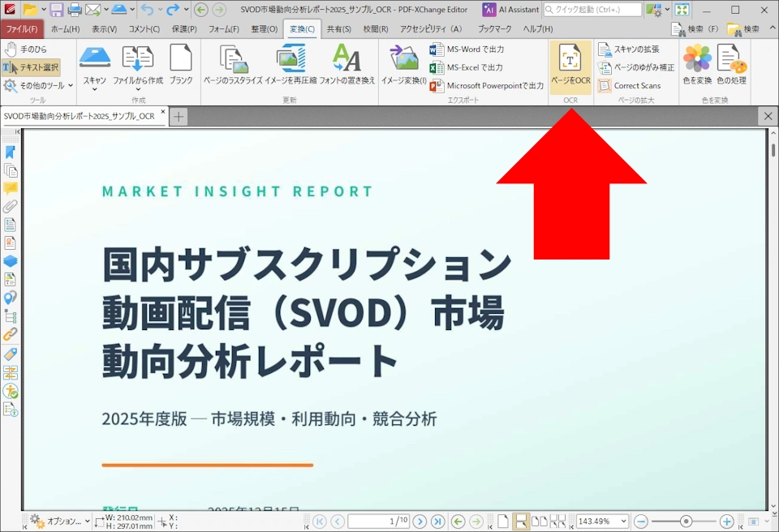The width and height of the screenshot is (779, 532).
Task: Expand the Redo history dropdown arrow
Action: (x=186, y=9)
